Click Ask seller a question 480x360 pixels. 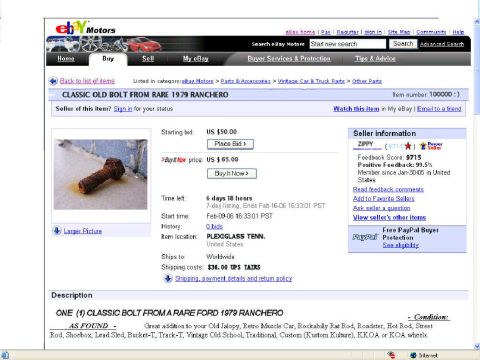tap(382, 208)
